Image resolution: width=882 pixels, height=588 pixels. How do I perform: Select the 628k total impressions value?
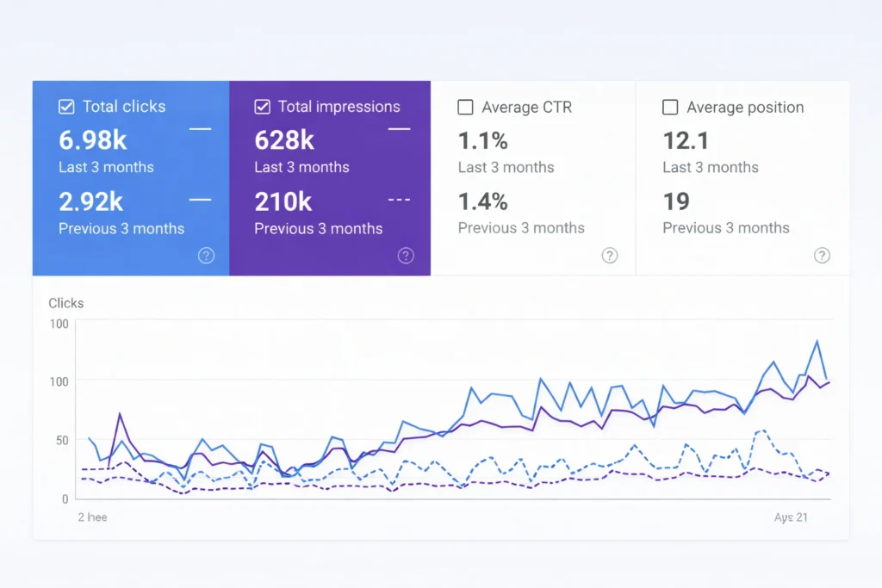[x=284, y=139]
